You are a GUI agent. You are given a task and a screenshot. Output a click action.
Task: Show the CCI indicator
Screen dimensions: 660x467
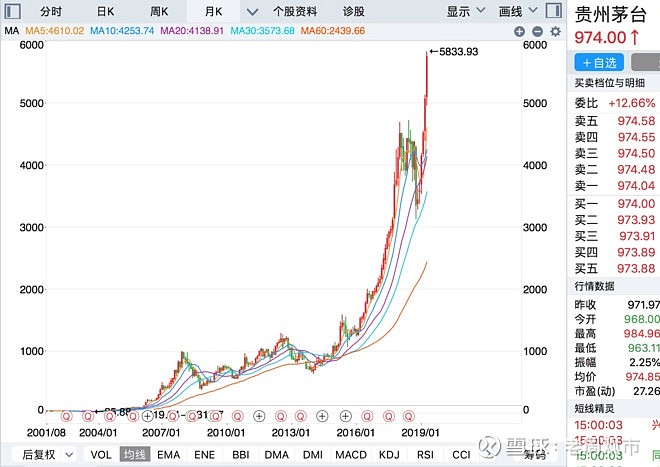point(461,455)
